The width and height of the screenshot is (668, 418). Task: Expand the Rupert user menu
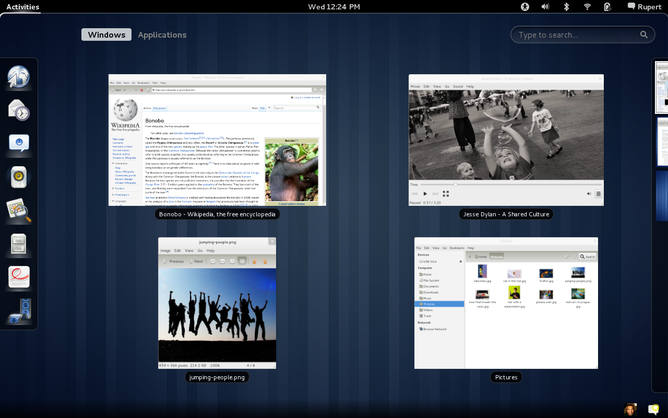[644, 6]
